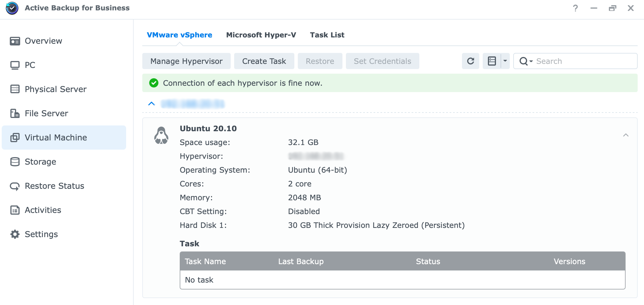Click the Manage Hypervisor button
644x305 pixels.
(186, 61)
